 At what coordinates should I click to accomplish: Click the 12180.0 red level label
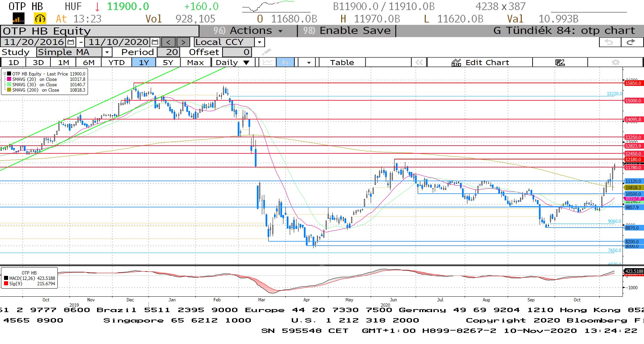633,159
